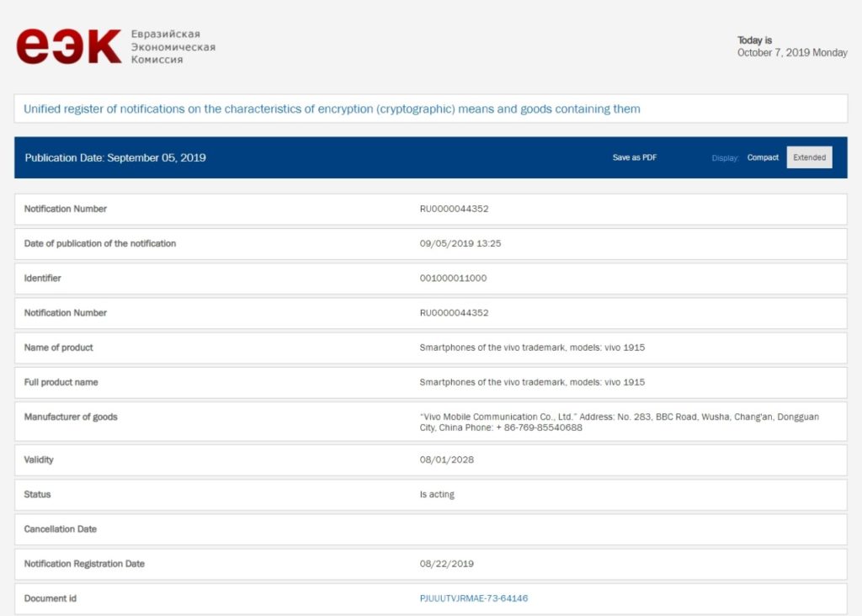Click the Publication Date September 05, 2019 header
The height and width of the screenshot is (616, 862).
[115, 157]
